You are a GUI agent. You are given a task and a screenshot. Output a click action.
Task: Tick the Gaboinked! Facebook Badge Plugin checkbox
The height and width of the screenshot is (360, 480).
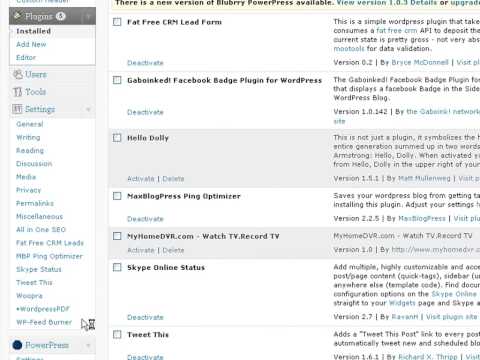click(117, 80)
